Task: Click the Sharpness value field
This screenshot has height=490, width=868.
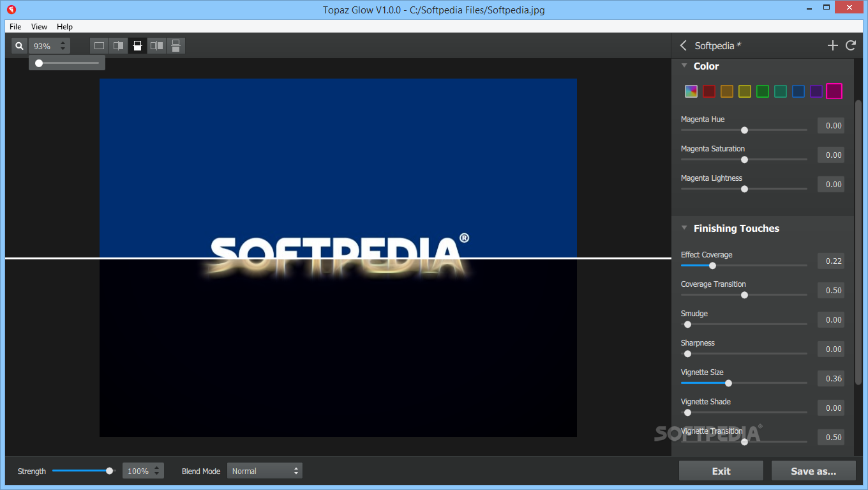Action: click(831, 349)
